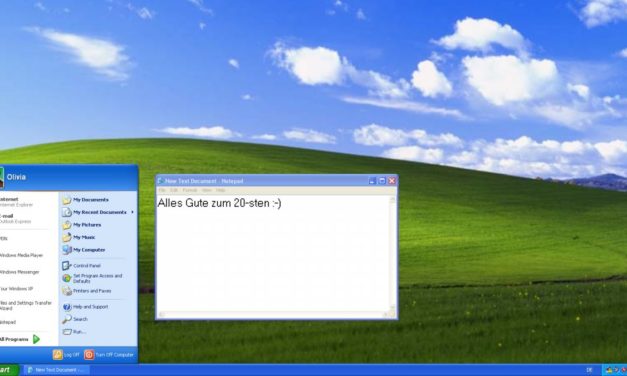Viewport: 627px width, 376px height.
Task: Open Printers and Faxes
Action: [x=87, y=291]
